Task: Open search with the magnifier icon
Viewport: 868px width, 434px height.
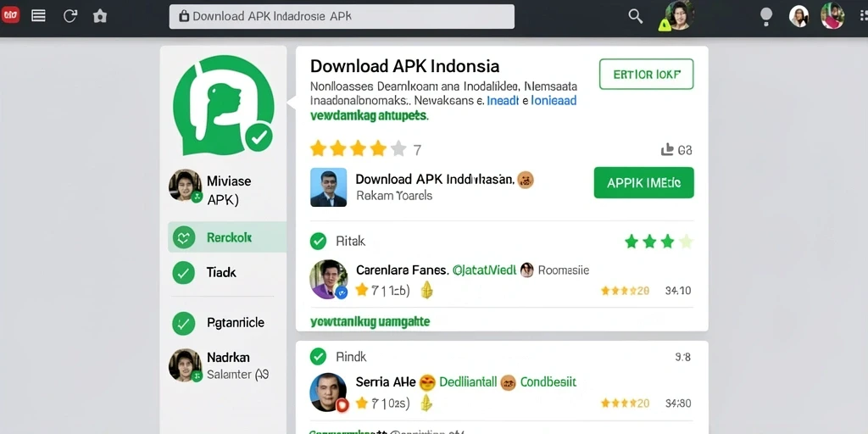Action: (x=636, y=16)
